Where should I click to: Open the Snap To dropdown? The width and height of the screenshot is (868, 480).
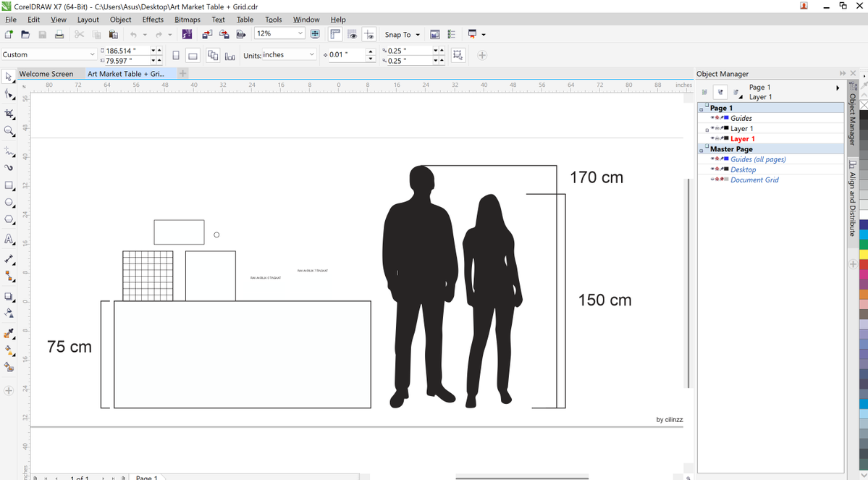tap(403, 34)
